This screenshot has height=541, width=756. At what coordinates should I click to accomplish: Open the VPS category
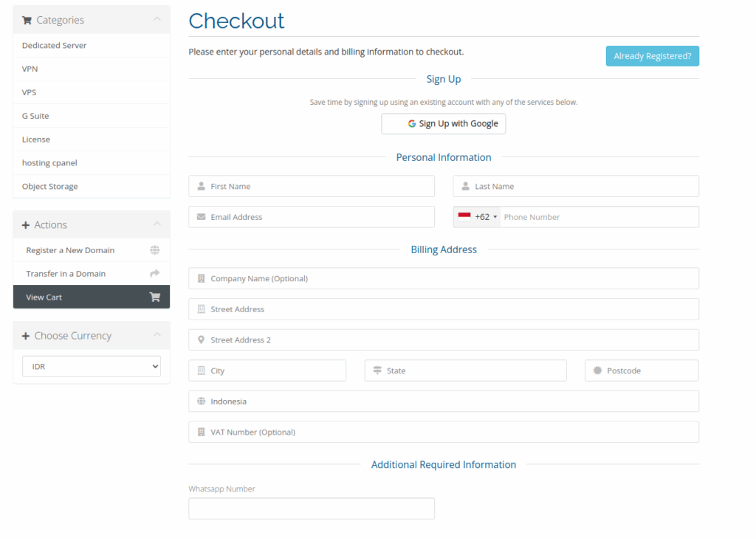coord(92,92)
